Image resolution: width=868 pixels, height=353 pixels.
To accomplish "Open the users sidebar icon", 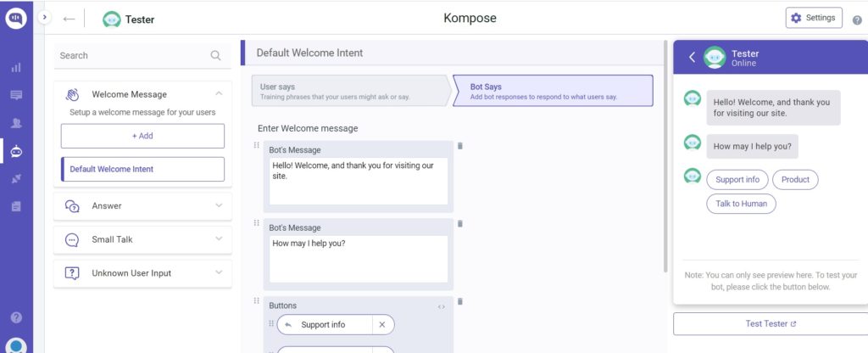I will point(16,123).
